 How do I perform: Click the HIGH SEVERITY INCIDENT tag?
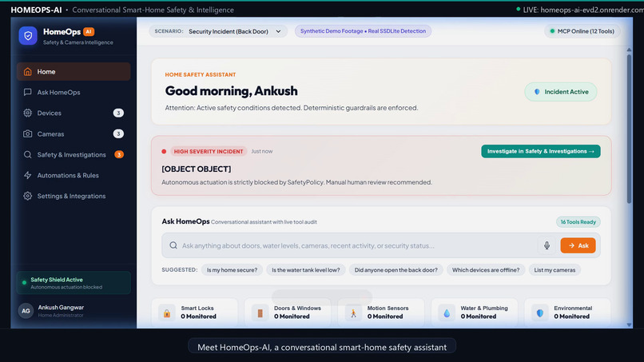click(x=209, y=151)
